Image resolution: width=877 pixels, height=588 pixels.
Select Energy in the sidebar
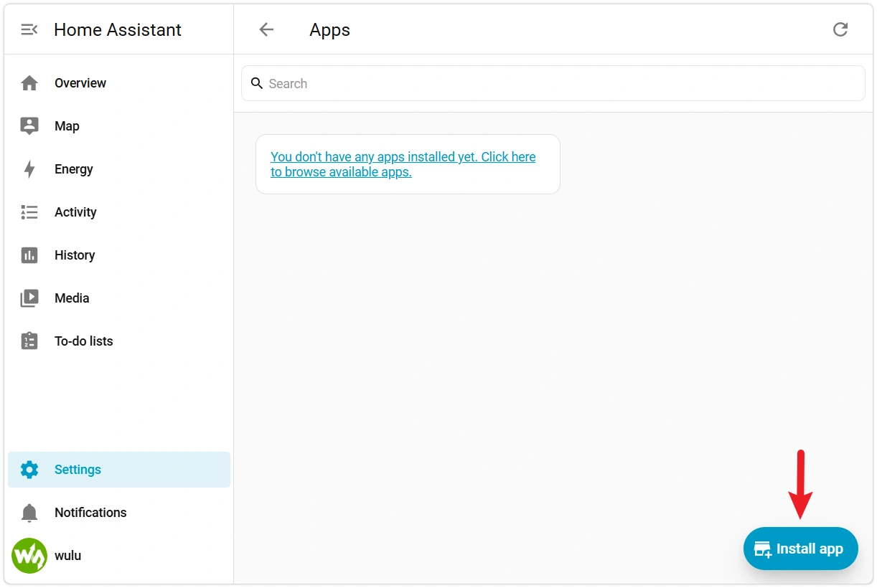119,169
